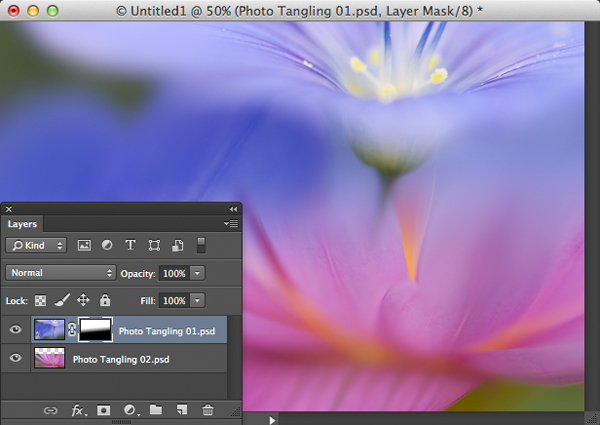Filter layers by pixel layers icon
This screenshot has width=600, height=425.
(x=84, y=245)
